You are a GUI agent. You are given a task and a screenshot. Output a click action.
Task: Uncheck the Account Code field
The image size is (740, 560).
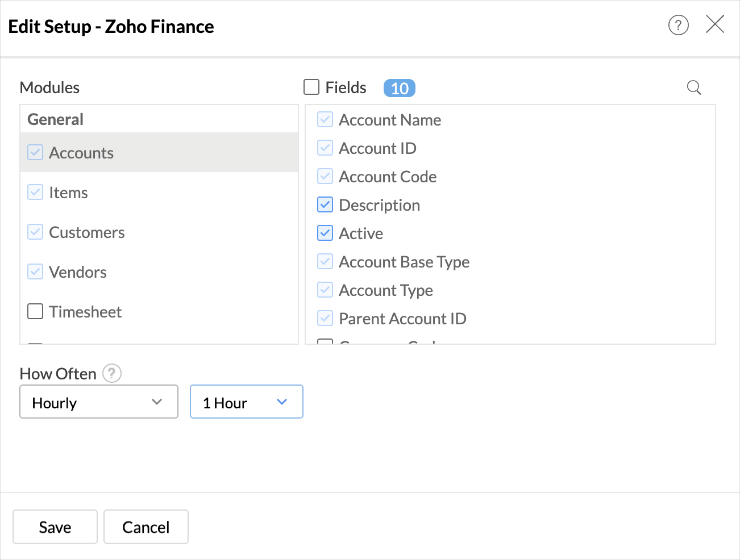click(x=325, y=176)
